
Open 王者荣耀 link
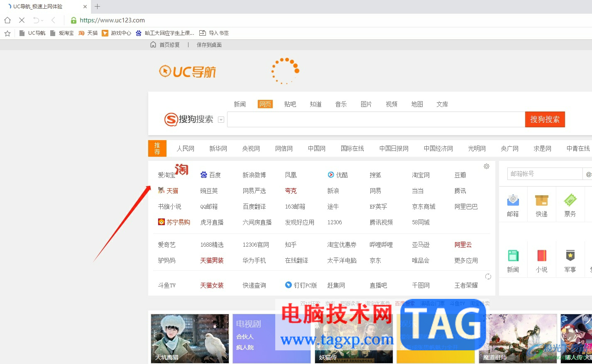click(466, 285)
